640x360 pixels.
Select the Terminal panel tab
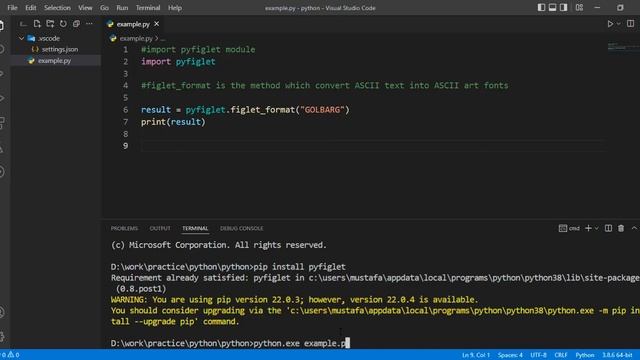click(x=195, y=228)
